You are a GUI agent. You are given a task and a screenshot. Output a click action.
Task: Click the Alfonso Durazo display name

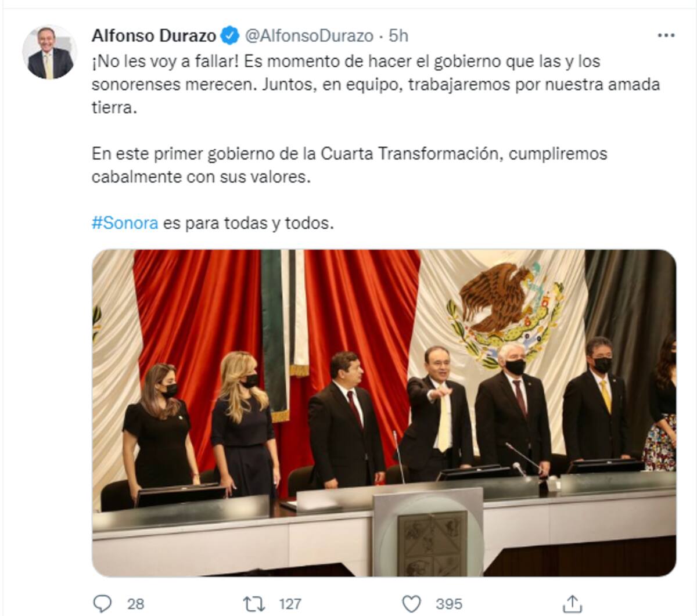point(154,35)
